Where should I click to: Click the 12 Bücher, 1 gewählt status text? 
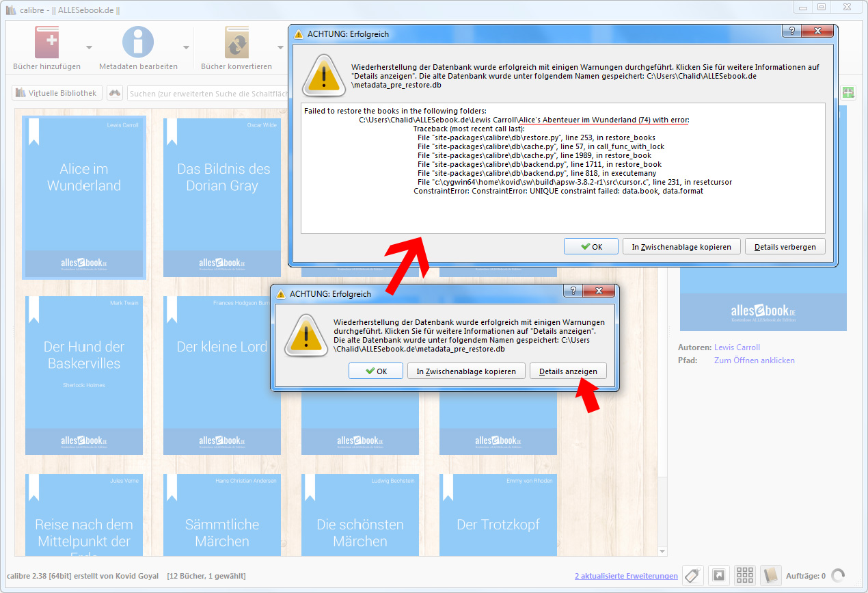pyautogui.click(x=206, y=576)
